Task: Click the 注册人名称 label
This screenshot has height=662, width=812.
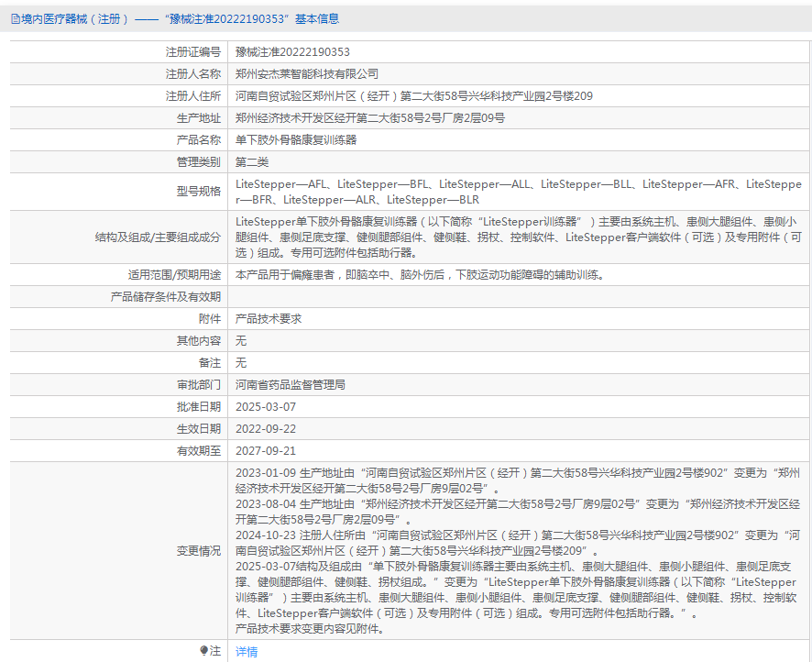Action: [x=193, y=74]
